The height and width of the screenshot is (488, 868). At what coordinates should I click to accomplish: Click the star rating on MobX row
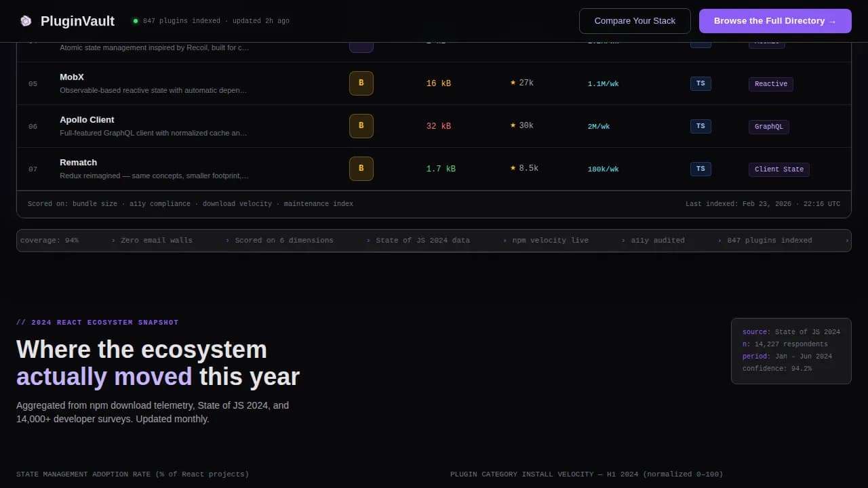[x=521, y=83]
